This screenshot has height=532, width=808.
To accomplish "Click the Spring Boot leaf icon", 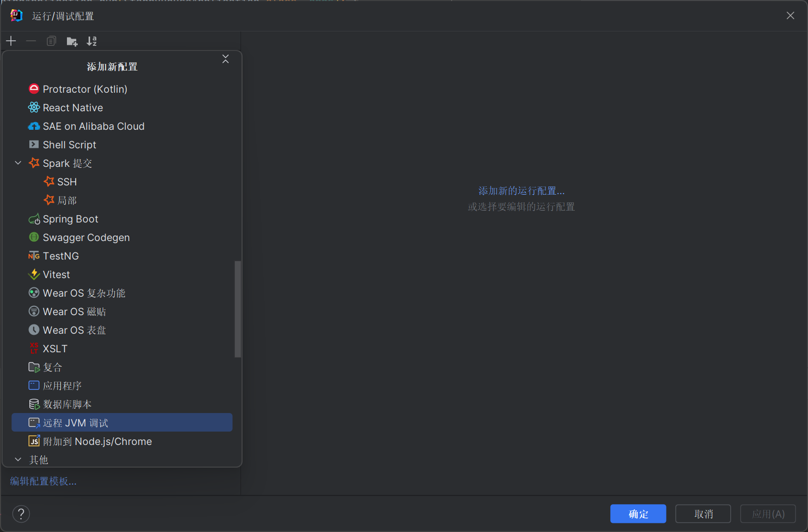I will click(34, 219).
